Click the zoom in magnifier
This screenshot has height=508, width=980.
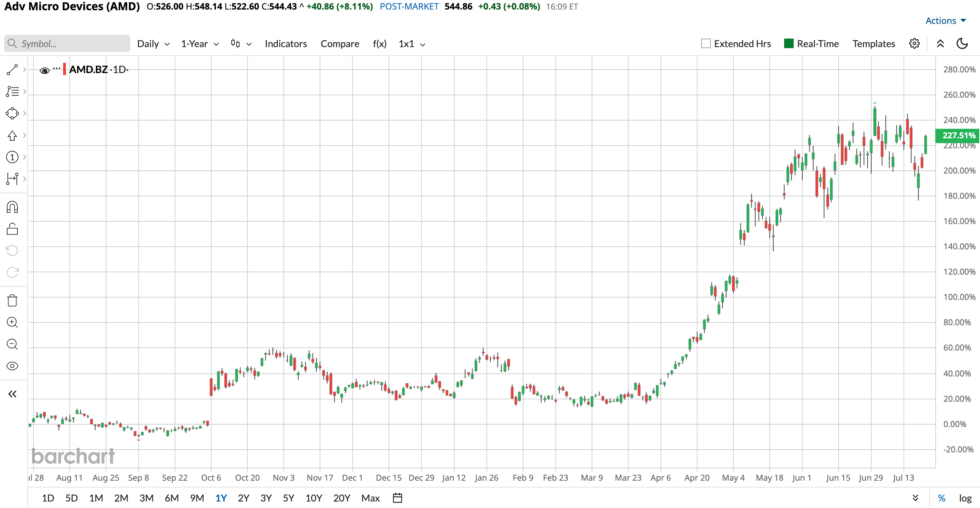tap(12, 323)
